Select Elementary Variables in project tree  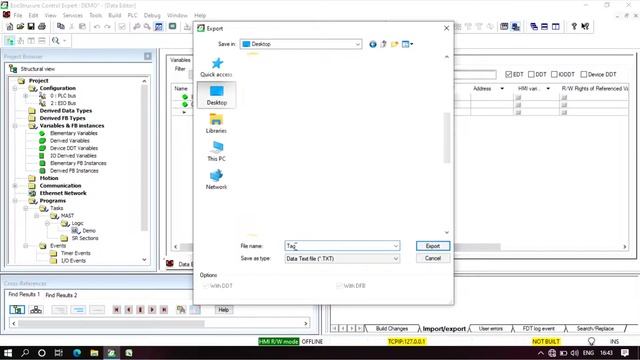coord(74,133)
